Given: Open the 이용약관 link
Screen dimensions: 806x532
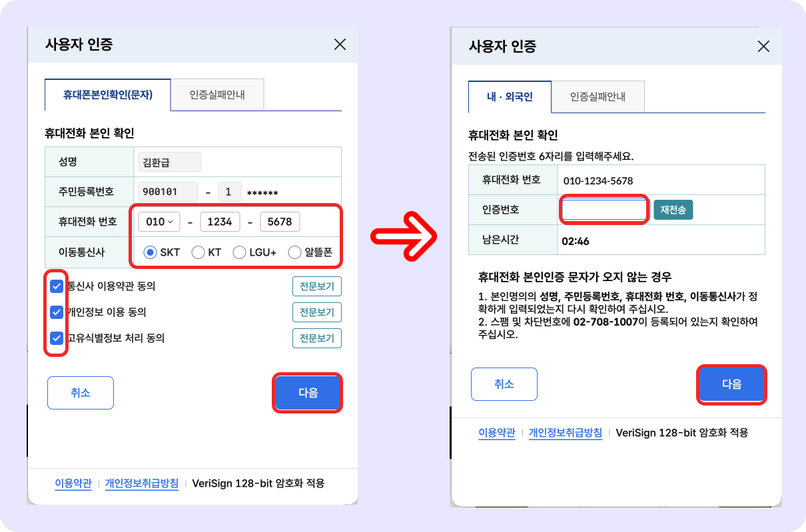Looking at the screenshot, I should [x=73, y=483].
